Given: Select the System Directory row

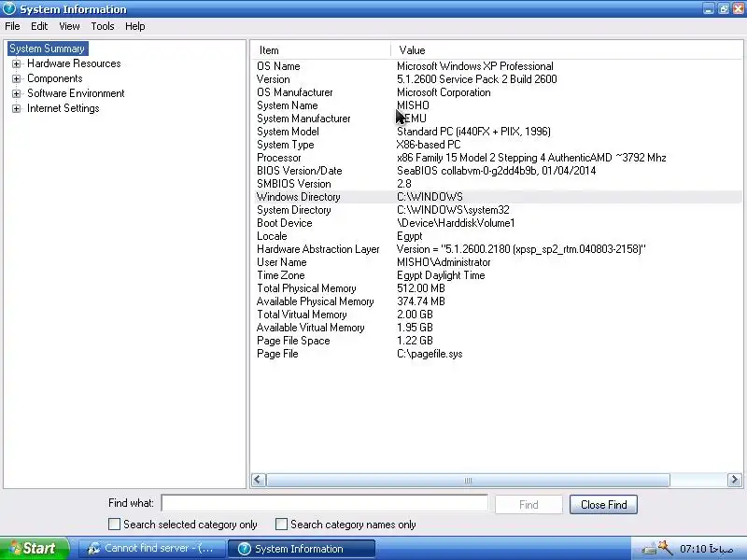Looking at the screenshot, I should 498,210.
